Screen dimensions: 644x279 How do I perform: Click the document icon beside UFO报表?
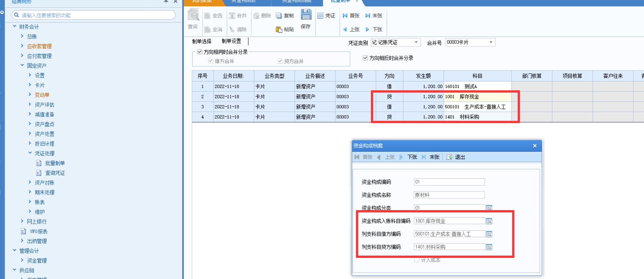pos(23,231)
